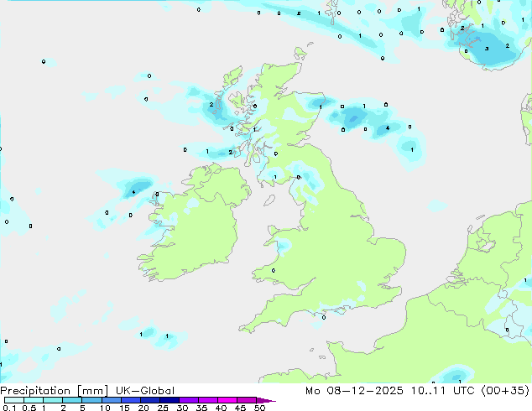Click the "10" legend scale label
This screenshot has height=411, width=532.
pos(105,408)
